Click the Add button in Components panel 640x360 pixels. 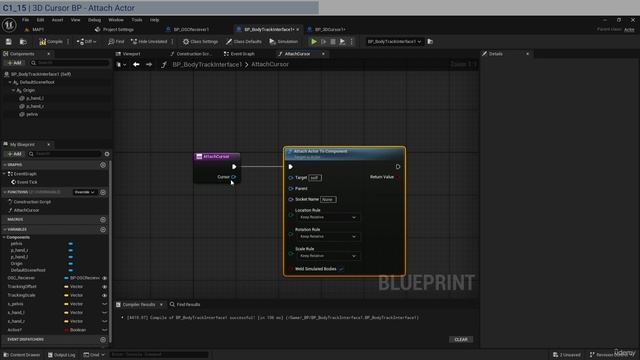(x=14, y=63)
